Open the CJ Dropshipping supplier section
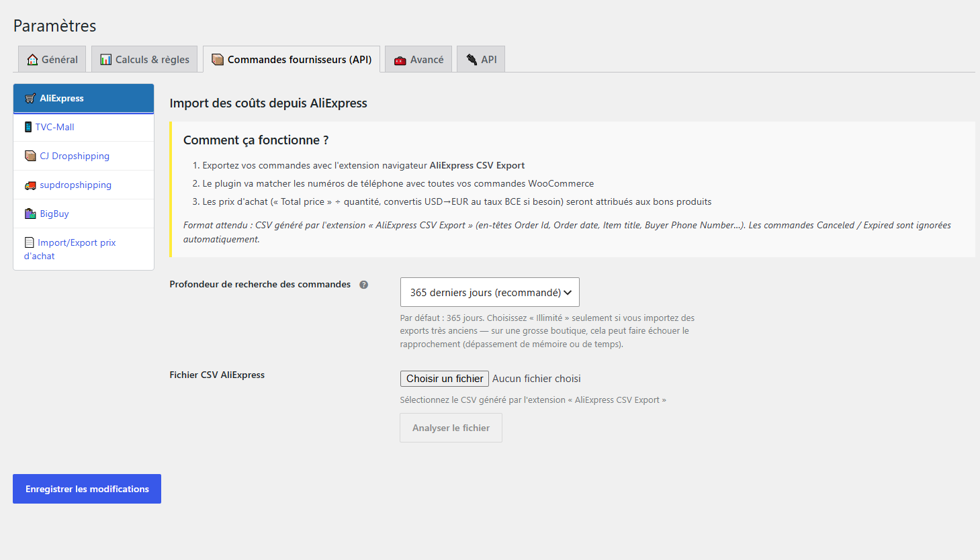Screen dimensions: 980x560 (x=84, y=156)
